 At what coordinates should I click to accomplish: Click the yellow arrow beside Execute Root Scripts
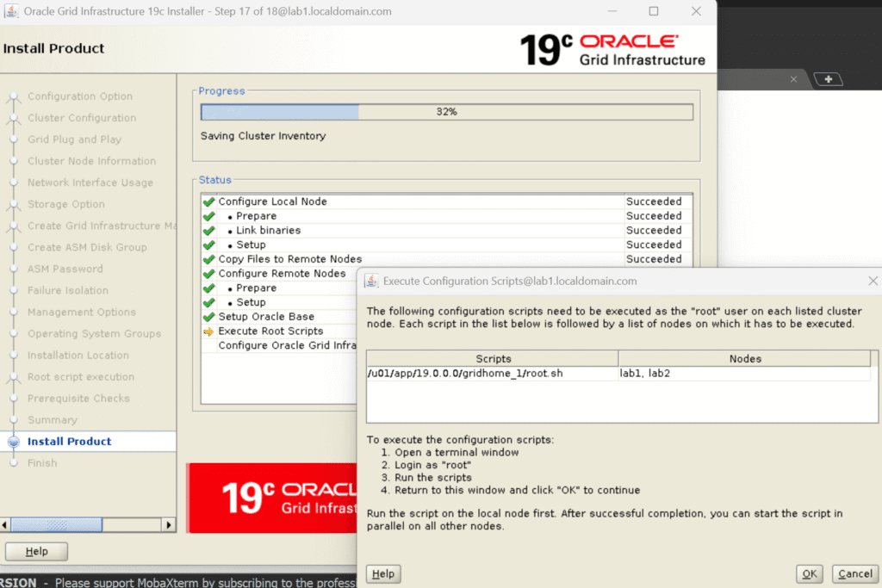click(208, 331)
